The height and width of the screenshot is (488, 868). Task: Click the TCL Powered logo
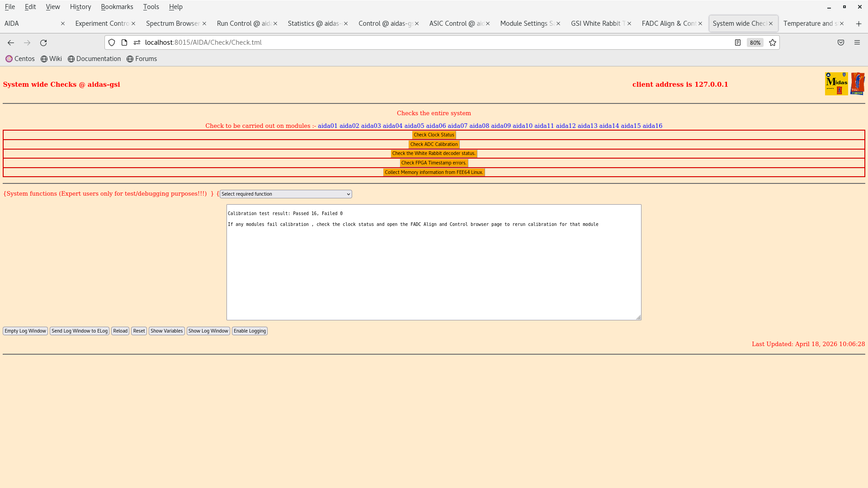point(858,84)
